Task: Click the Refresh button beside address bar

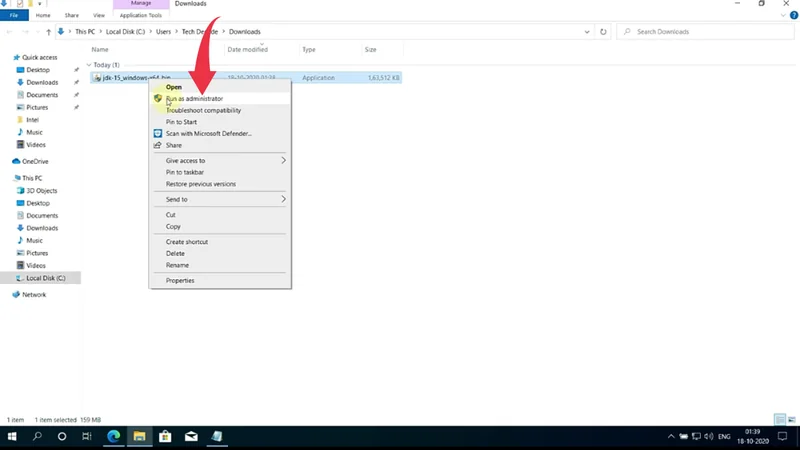Action: (x=603, y=32)
